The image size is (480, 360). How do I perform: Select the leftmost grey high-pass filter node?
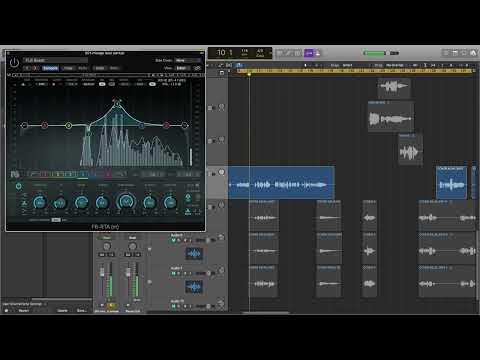[24, 125]
